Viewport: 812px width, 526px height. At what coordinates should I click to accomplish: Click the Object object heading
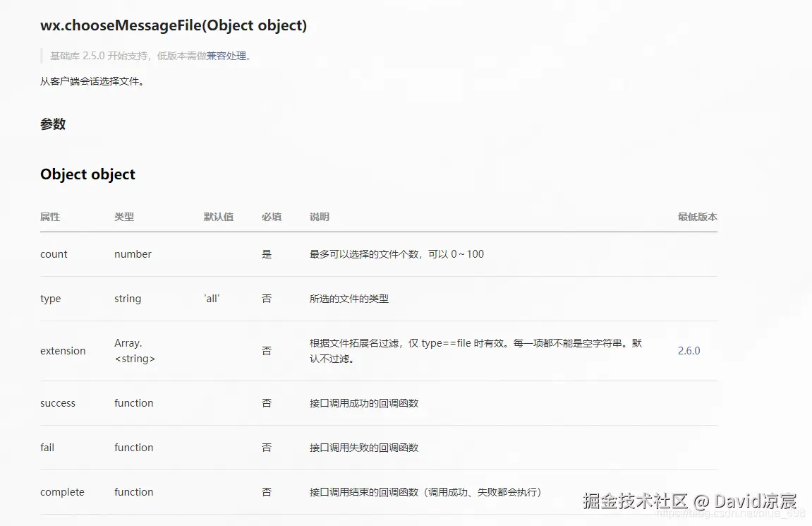tap(87, 174)
